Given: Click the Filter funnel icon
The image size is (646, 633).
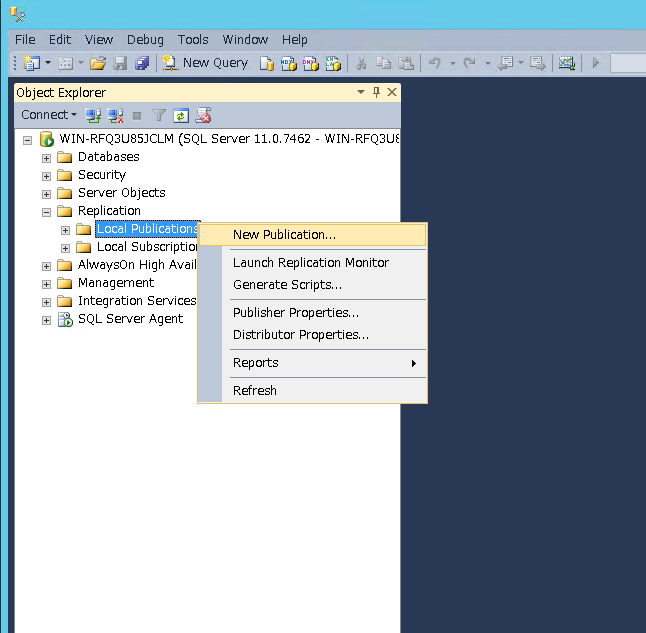Looking at the screenshot, I should (159, 116).
